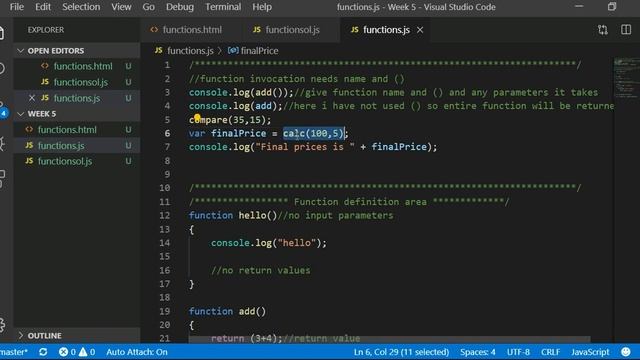This screenshot has width=640, height=360.
Task: Click 'Function definition area' comment line
Action: [x=349, y=202]
